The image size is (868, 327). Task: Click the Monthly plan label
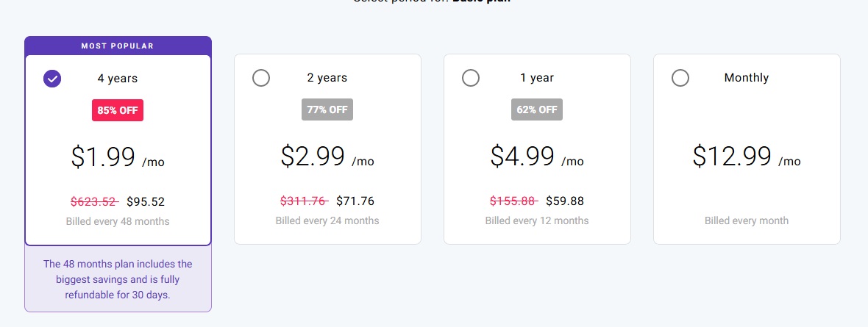coord(747,78)
